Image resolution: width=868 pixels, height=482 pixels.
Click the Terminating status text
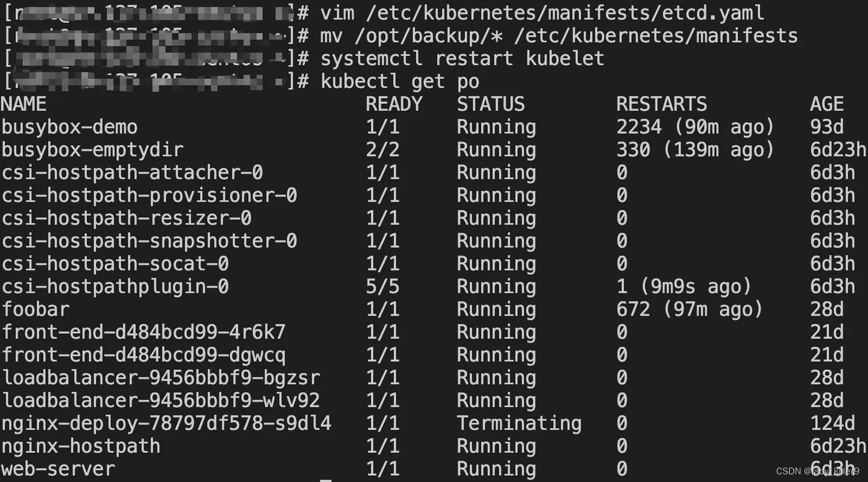point(520,424)
